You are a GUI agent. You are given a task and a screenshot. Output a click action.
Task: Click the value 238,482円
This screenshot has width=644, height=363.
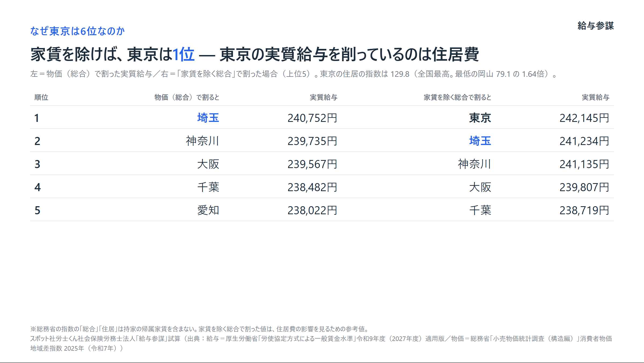pos(312,187)
